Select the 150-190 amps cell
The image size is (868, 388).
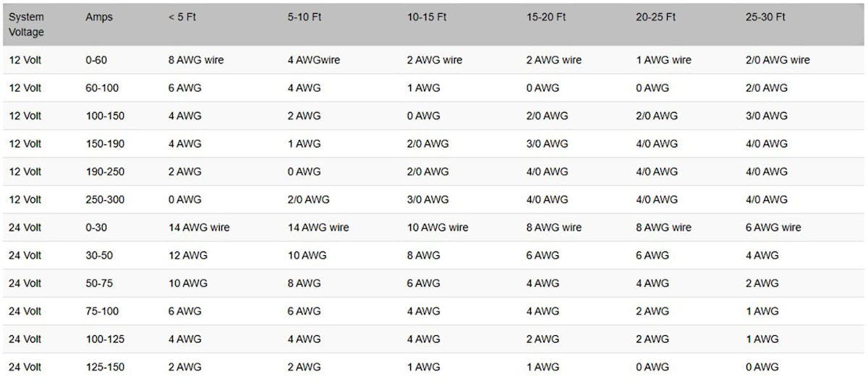tap(105, 144)
